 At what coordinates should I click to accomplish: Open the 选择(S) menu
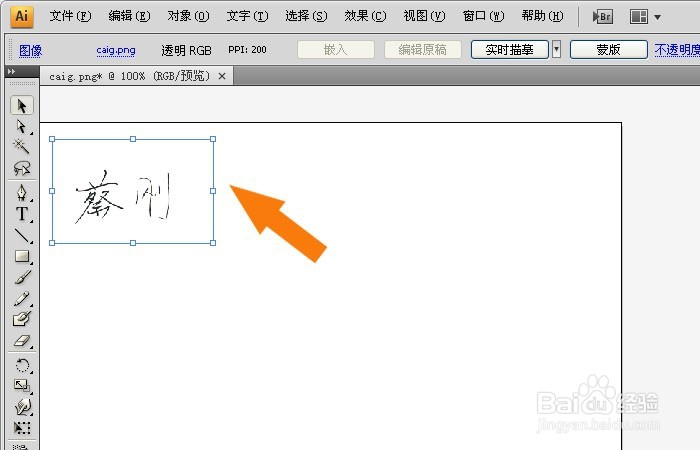306,17
